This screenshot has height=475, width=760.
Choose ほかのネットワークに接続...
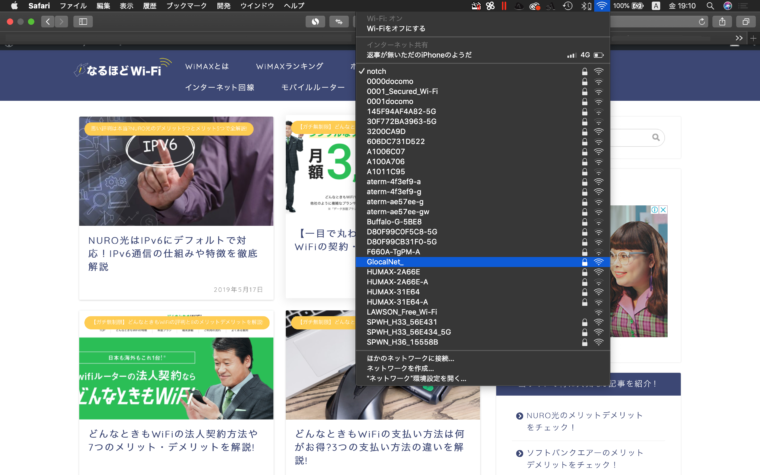tap(482, 359)
